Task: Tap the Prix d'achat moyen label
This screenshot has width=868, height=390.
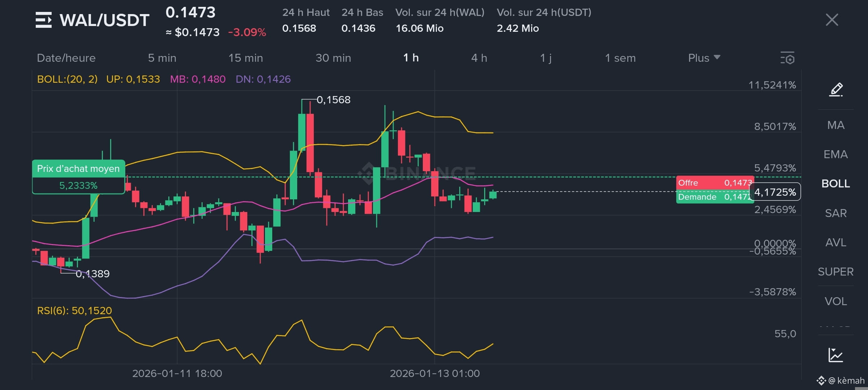Action: coord(78,169)
